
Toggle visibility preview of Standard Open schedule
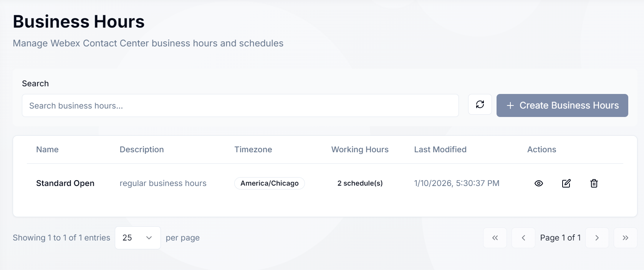click(x=538, y=183)
